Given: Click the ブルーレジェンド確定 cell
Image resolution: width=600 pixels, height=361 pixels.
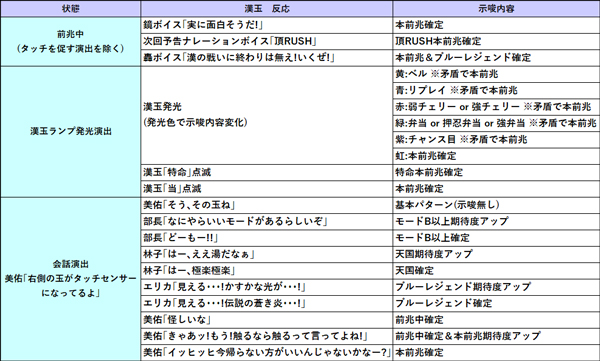Looking at the screenshot, I should [496, 304].
